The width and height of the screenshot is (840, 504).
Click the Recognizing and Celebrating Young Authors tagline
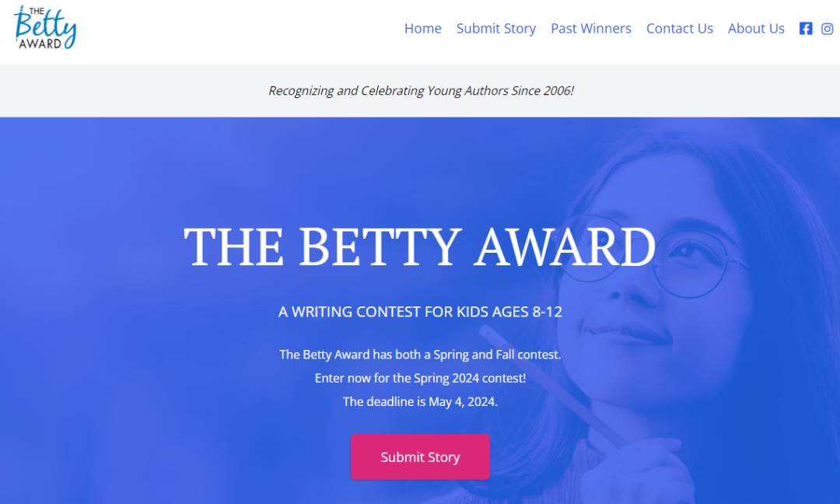point(421,90)
